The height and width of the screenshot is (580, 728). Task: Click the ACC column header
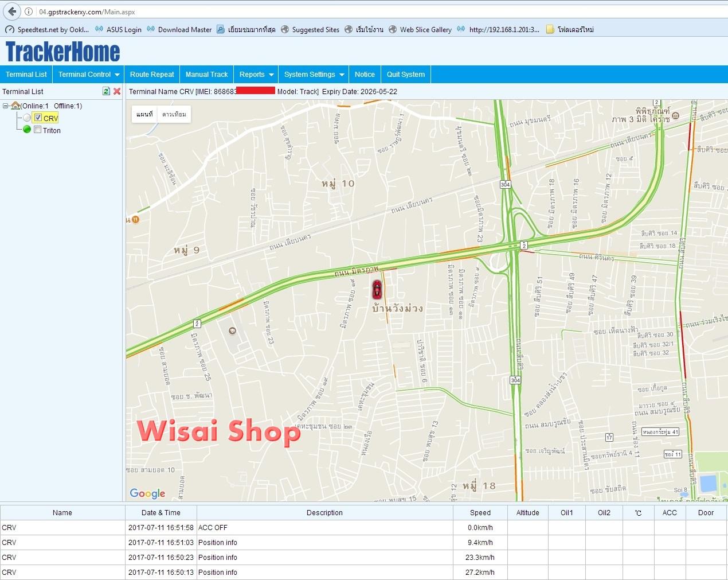[670, 513]
